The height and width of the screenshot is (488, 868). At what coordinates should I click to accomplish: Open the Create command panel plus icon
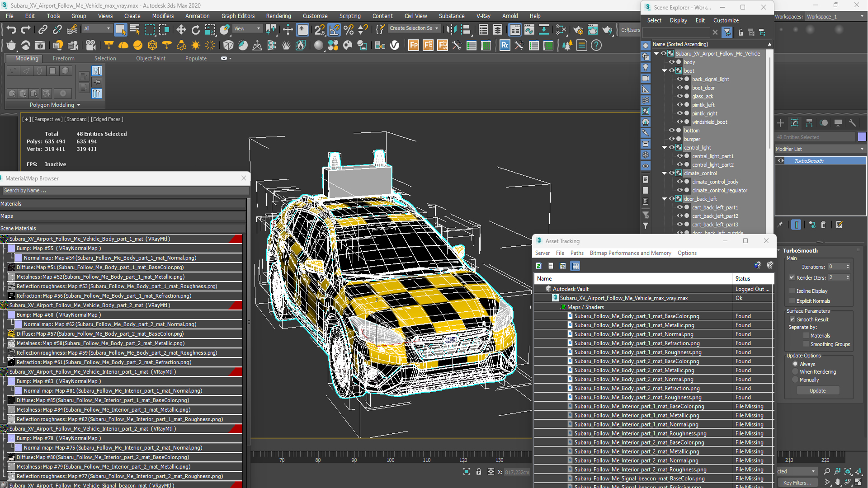pyautogui.click(x=780, y=123)
